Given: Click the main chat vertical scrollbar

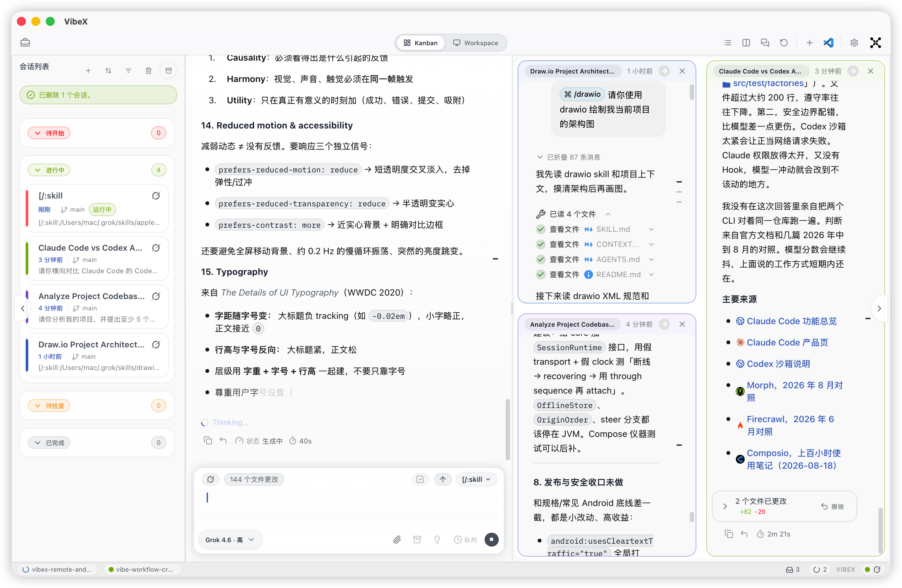Looking at the screenshot, I should click(508, 429).
